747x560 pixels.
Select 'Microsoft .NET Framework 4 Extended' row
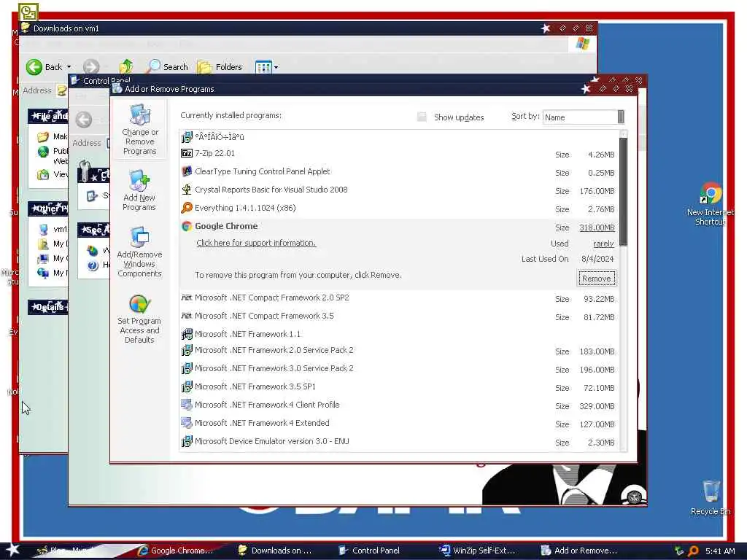tap(399, 424)
